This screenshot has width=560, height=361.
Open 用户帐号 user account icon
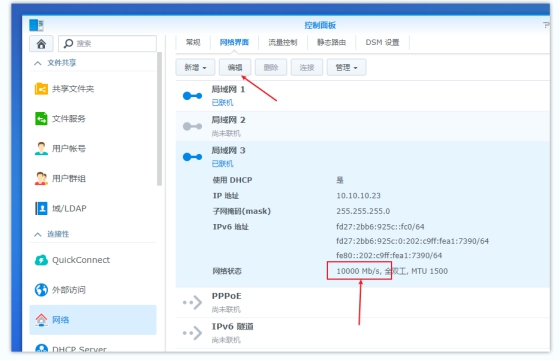[x=41, y=149]
